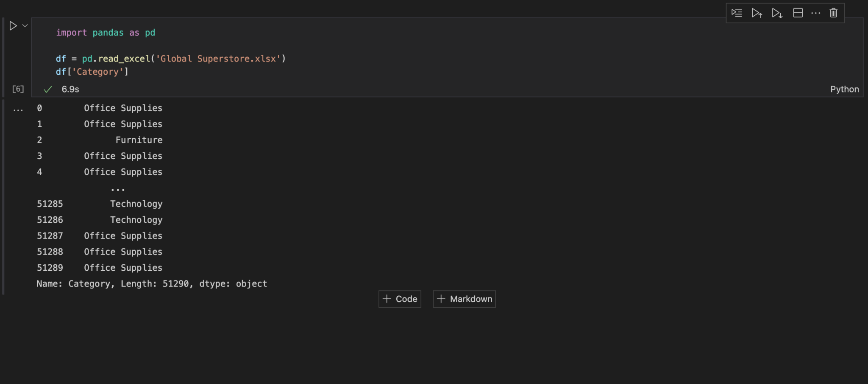Viewport: 868px width, 384px height.
Task: Execute all cells above this cell
Action: 757,13
